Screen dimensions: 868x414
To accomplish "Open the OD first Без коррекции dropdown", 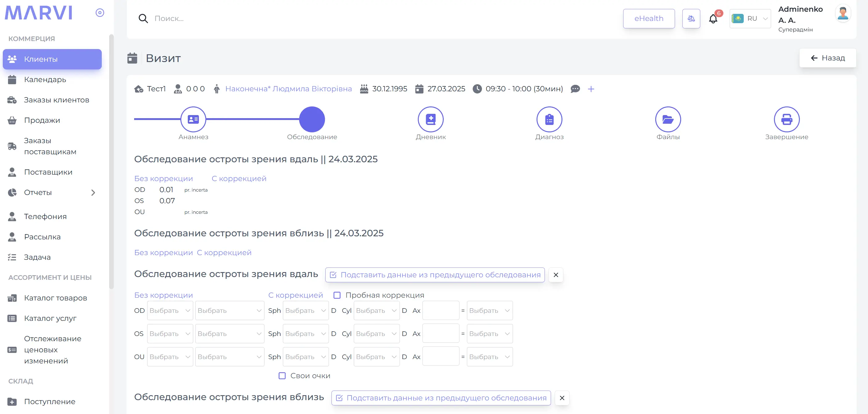I will (170, 310).
